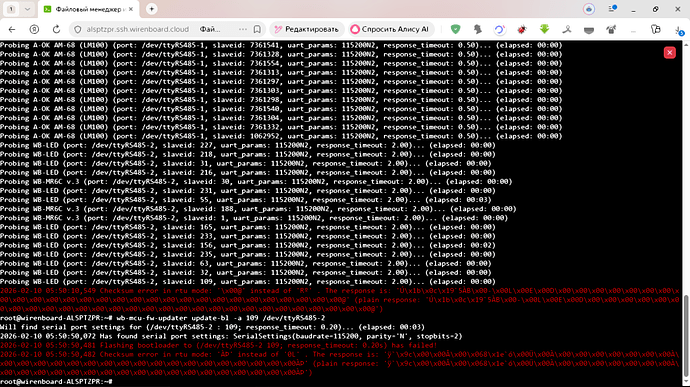Open the acrobat-style extension icon
This screenshot has width=690, height=387.
pyautogui.click(x=567, y=29)
